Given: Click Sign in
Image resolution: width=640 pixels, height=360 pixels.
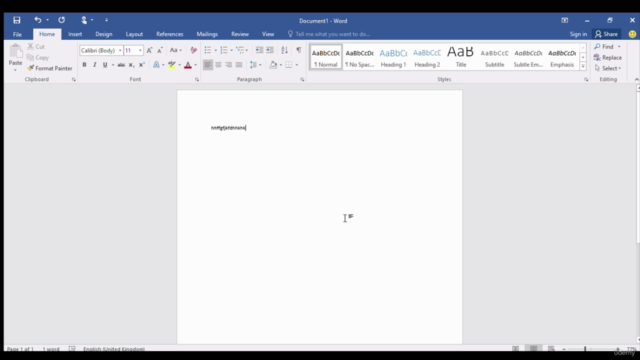Looking at the screenshot, I should pyautogui.click(x=578, y=34).
